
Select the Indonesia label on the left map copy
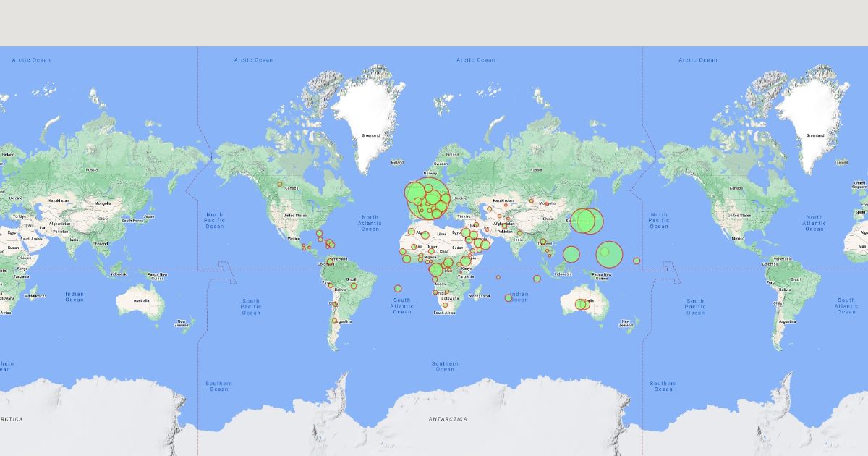[119, 274]
